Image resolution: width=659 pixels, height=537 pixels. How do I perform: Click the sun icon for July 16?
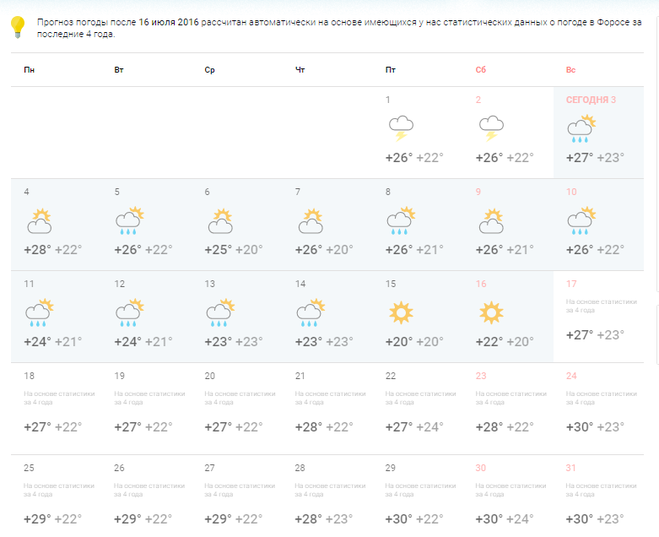pyautogui.click(x=491, y=313)
